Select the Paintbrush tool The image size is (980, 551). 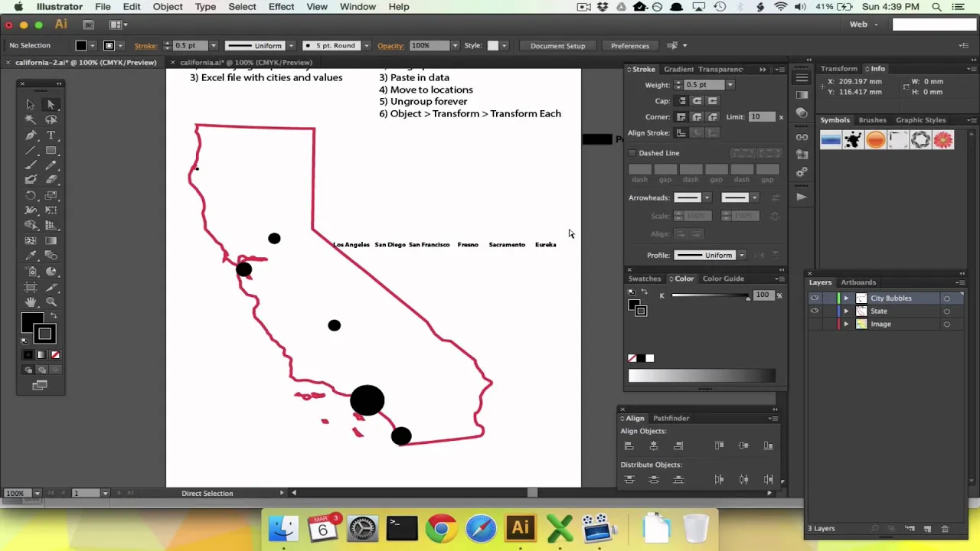pyautogui.click(x=31, y=165)
